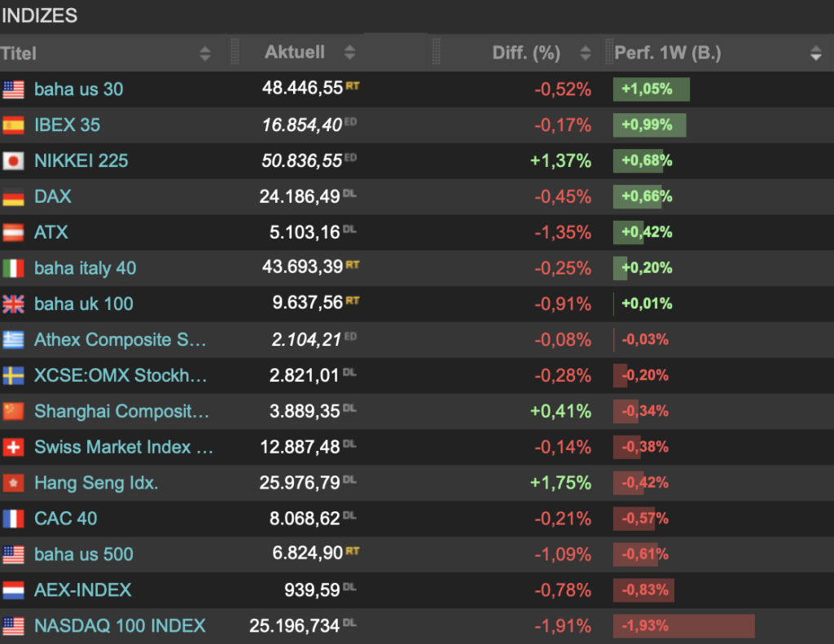Click the INDIZES header title

pos(41,15)
